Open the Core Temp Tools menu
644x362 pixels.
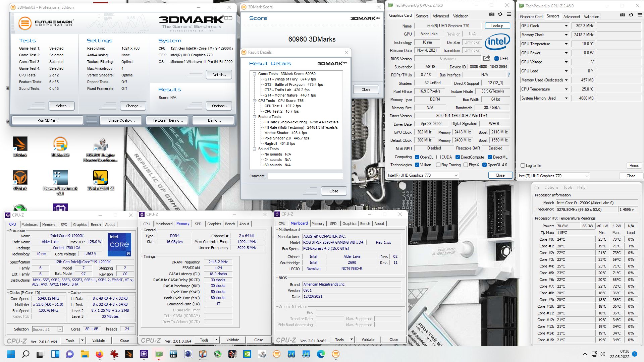tap(568, 187)
